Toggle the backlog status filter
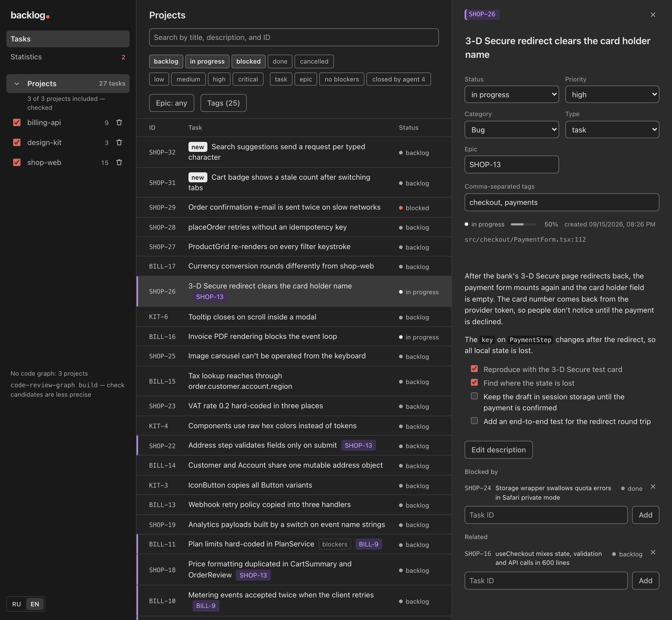672x620 pixels. coord(166,61)
